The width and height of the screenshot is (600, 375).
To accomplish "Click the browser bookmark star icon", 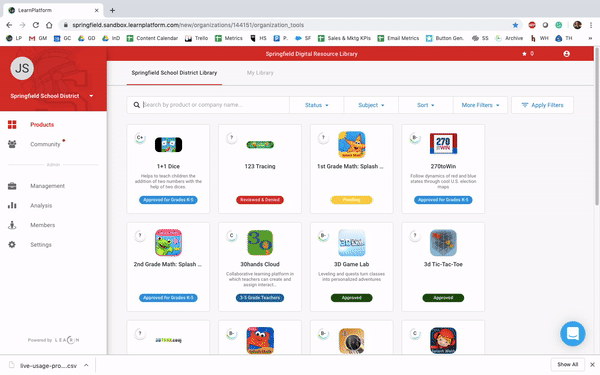I will tap(515, 25).
